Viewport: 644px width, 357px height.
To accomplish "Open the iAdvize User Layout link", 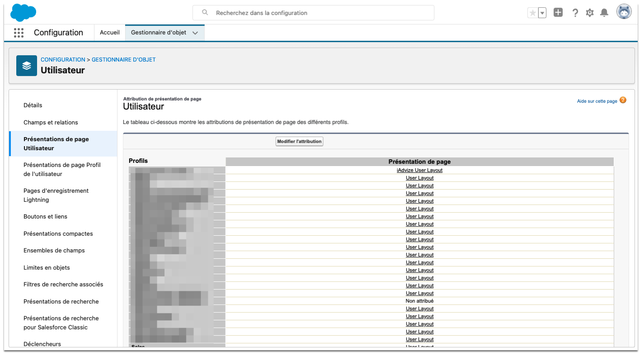I will [419, 170].
